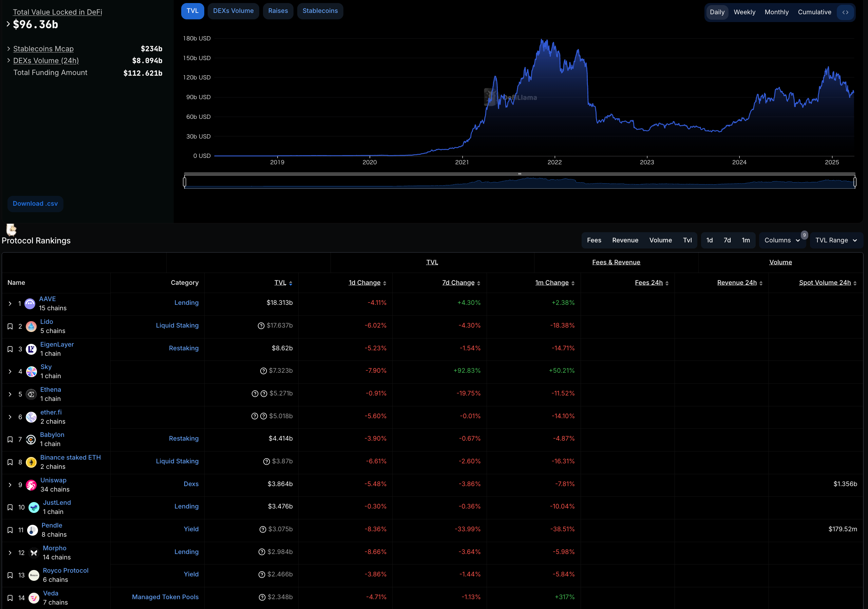Image resolution: width=868 pixels, height=609 pixels.
Task: Click the question mark beside Pendle TVL
Action: tap(263, 529)
